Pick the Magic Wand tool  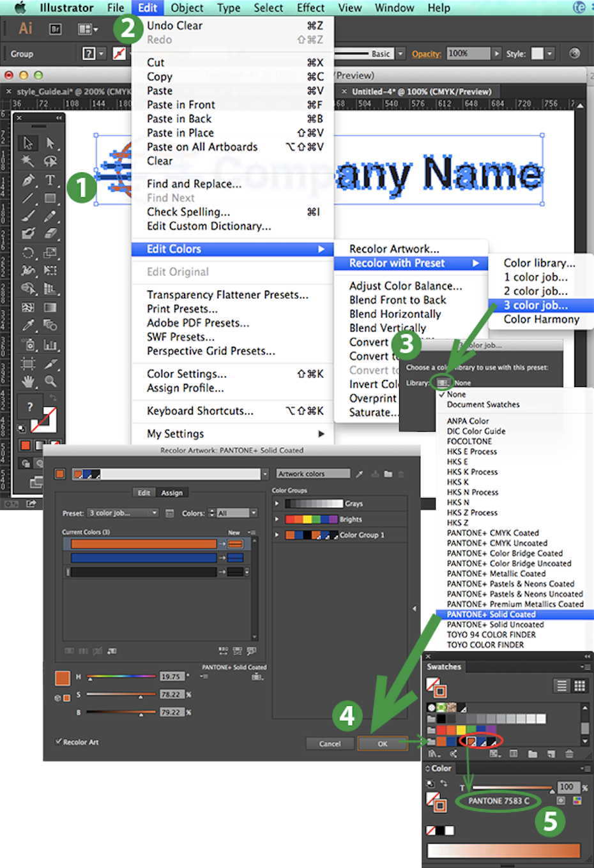coord(27,161)
